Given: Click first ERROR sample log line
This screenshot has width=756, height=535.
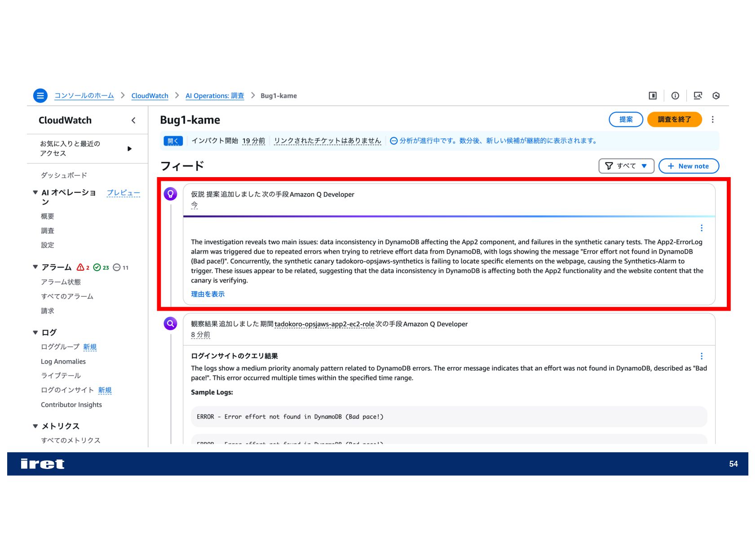Looking at the screenshot, I should [x=449, y=417].
